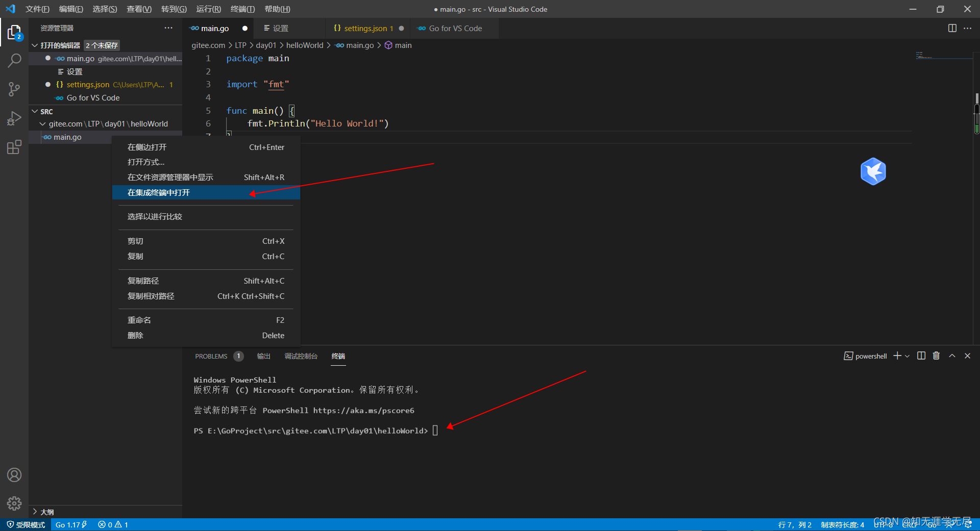Choose Reveal in File Explorer entry
The image size is (980, 531).
[206, 178]
